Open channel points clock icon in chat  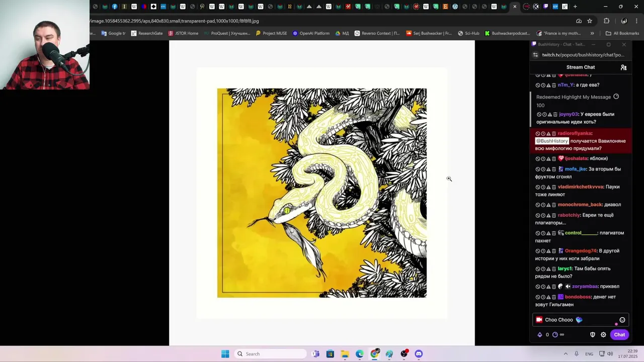tap(555, 335)
